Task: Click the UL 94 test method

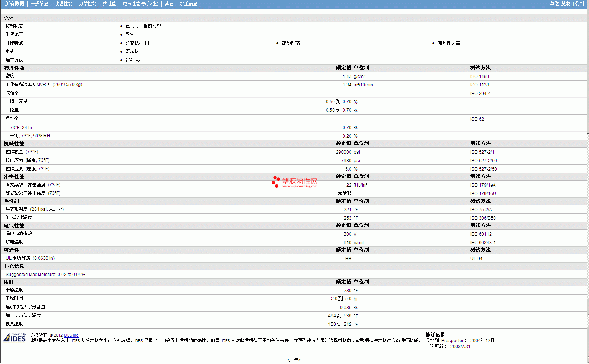Action: coord(476,259)
